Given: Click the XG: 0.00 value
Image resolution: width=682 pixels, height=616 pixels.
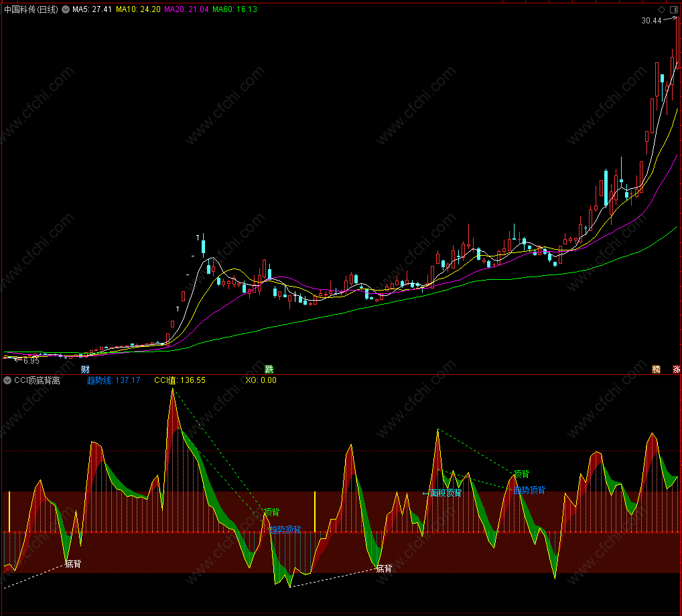Looking at the screenshot, I should click(261, 380).
